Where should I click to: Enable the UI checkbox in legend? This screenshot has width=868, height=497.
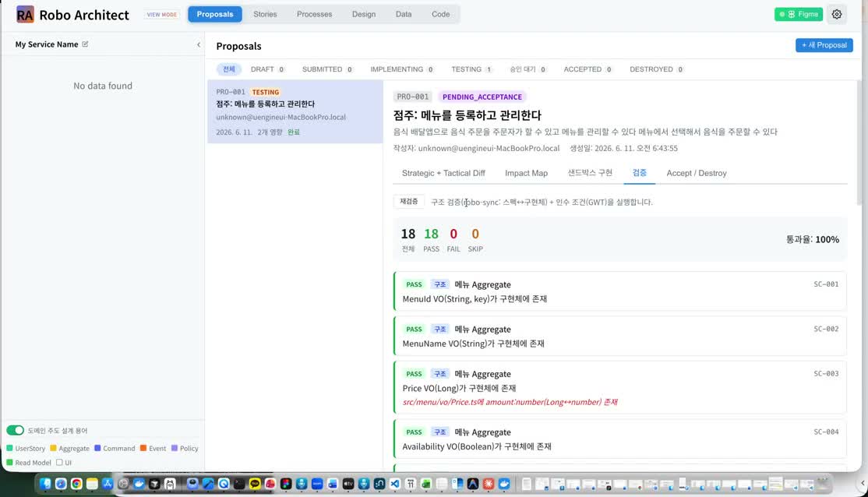(59, 463)
